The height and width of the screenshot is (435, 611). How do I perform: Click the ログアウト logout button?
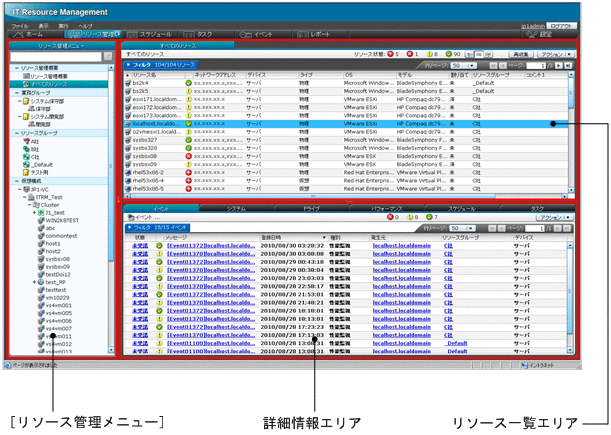[x=561, y=26]
